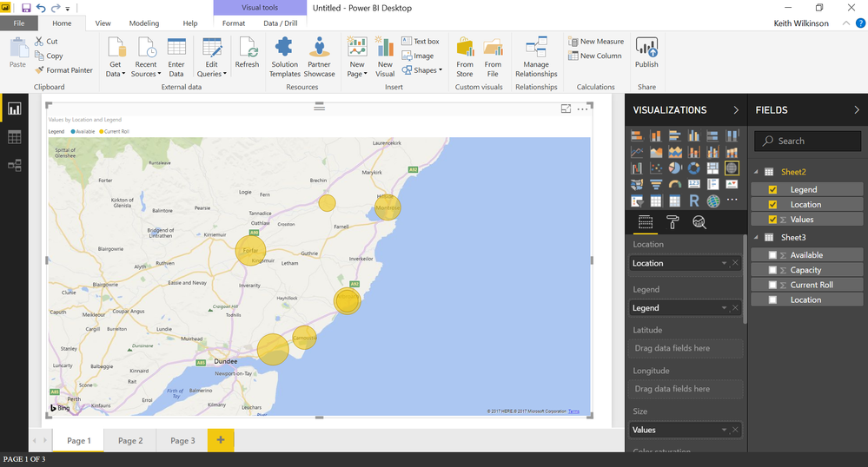This screenshot has height=467, width=868.
Task: Insert a Text box
Action: coord(421,42)
